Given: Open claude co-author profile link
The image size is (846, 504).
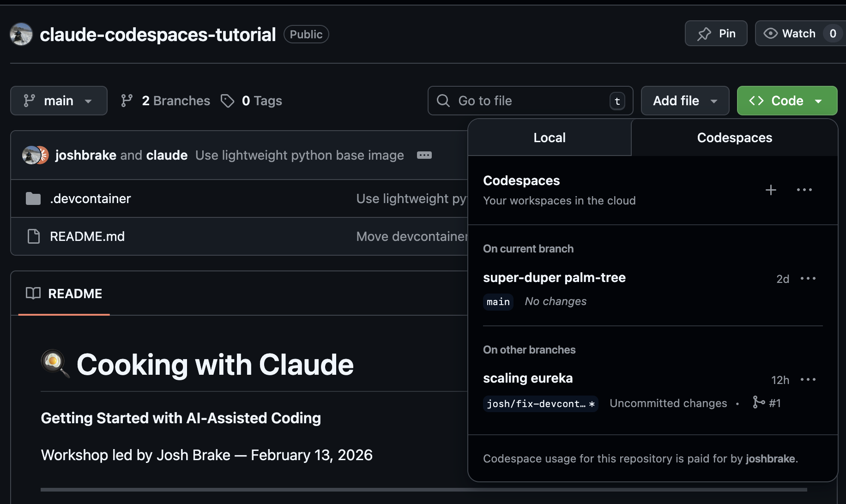Looking at the screenshot, I should click(167, 155).
